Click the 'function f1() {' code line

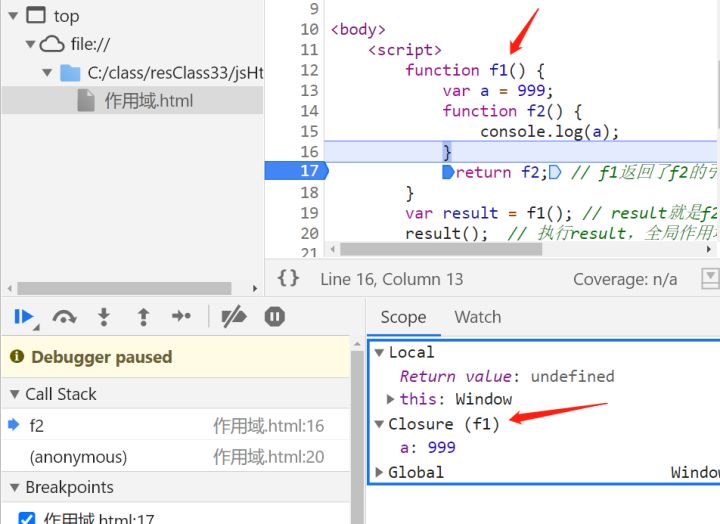[x=474, y=70]
